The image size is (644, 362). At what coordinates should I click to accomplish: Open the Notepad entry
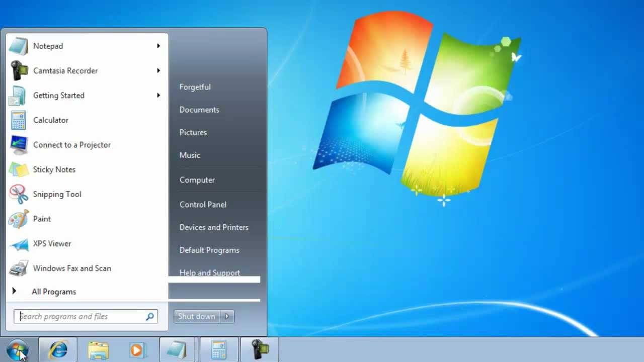87,46
